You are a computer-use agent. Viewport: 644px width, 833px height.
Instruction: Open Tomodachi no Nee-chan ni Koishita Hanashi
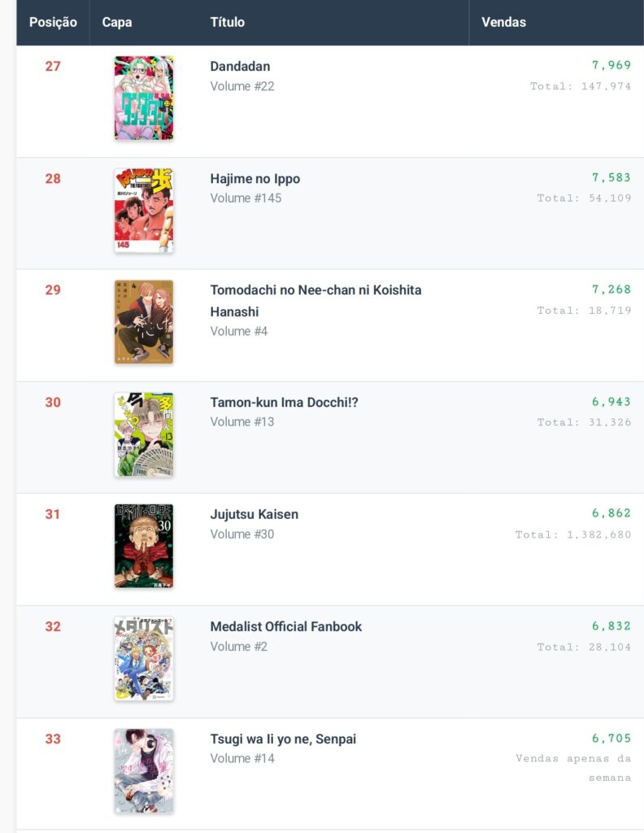click(x=315, y=290)
